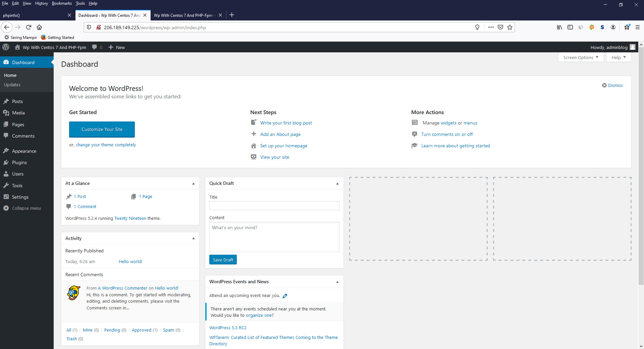Click the Save Draft button
This screenshot has height=349, width=644.
[x=223, y=260]
